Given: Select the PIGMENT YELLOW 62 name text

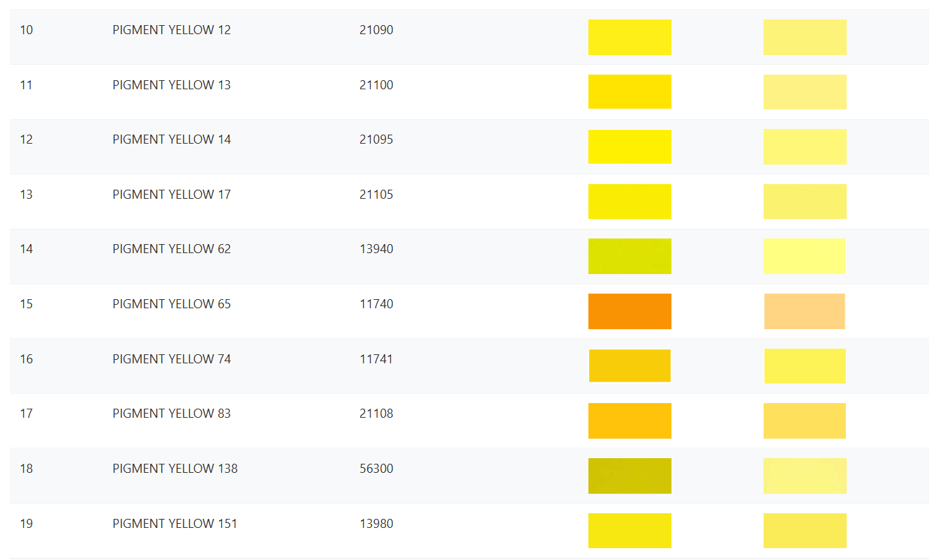Looking at the screenshot, I should pyautogui.click(x=172, y=249).
